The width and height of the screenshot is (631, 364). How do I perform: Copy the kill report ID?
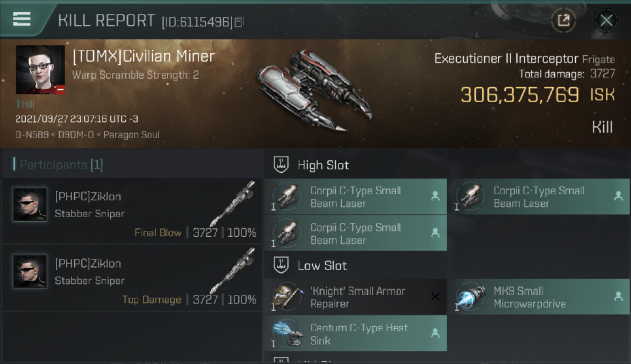point(239,22)
